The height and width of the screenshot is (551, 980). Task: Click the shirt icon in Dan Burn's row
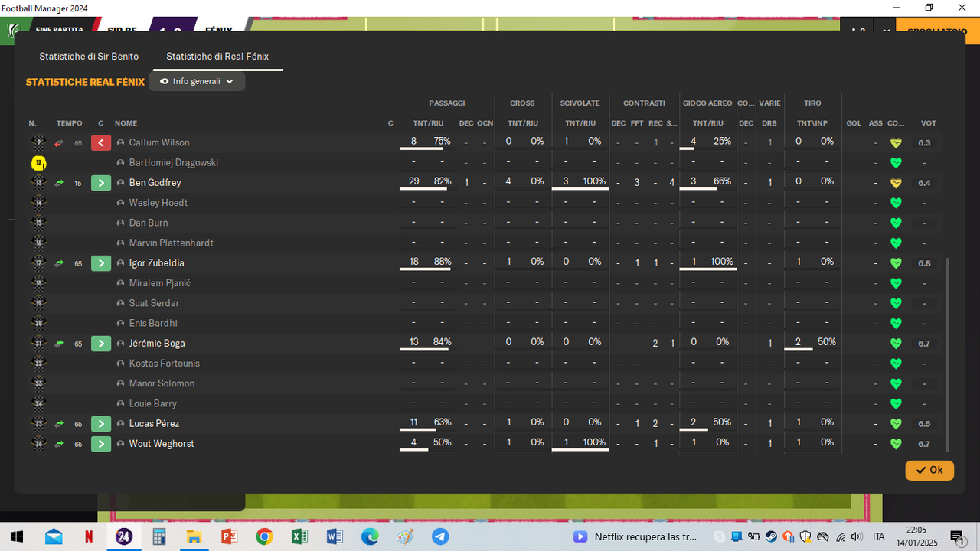(x=38, y=223)
